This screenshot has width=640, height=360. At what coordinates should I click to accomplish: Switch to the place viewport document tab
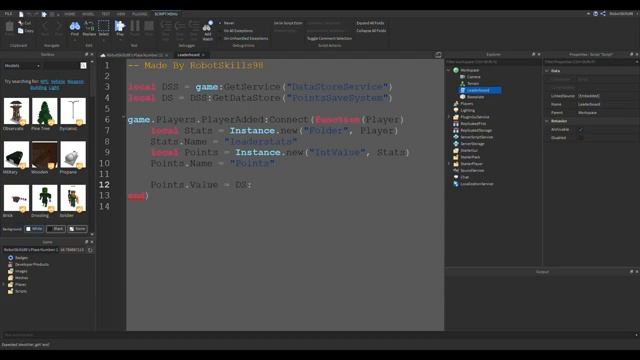[x=134, y=55]
